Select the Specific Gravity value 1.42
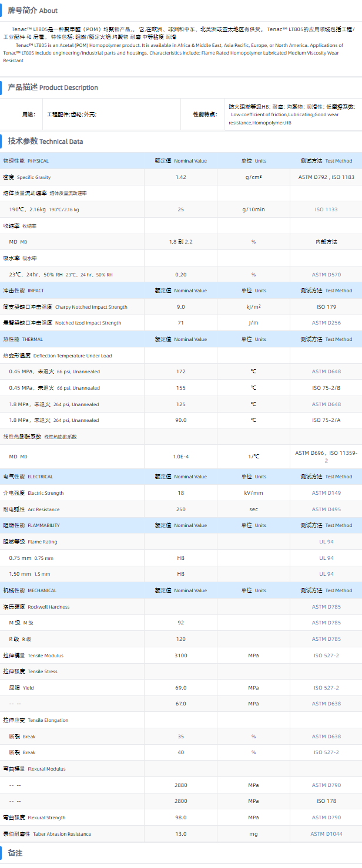This screenshot has width=362, height=868. click(x=180, y=177)
